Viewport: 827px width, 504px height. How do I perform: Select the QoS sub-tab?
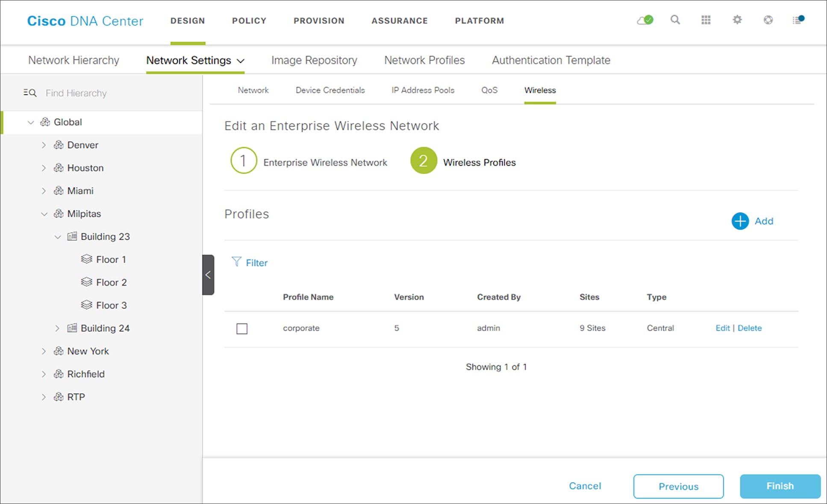pyautogui.click(x=489, y=90)
